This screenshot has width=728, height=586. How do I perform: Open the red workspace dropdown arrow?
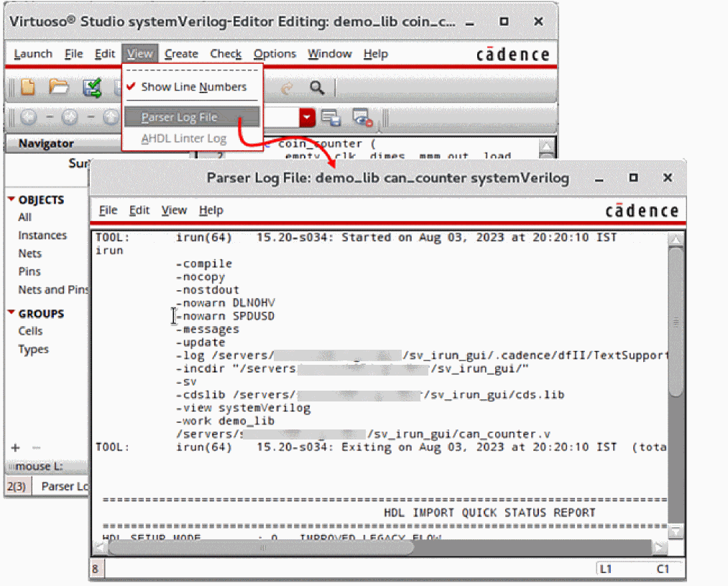click(x=307, y=117)
